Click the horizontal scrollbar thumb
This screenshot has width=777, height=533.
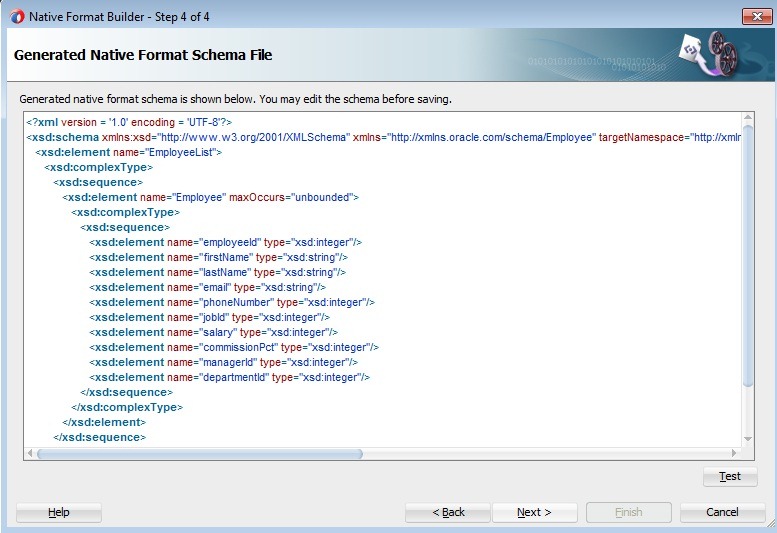coord(200,454)
